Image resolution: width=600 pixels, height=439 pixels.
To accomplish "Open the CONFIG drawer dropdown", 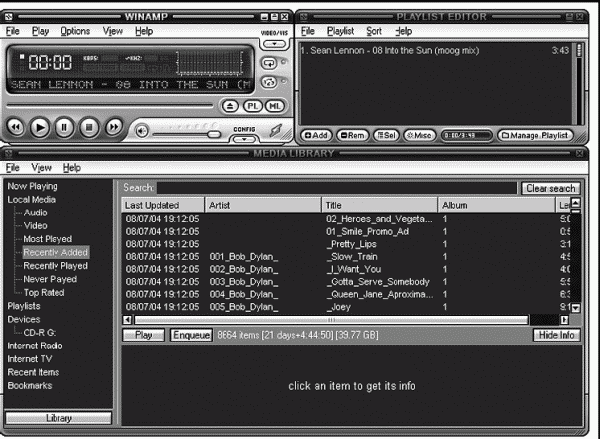I will point(244,135).
